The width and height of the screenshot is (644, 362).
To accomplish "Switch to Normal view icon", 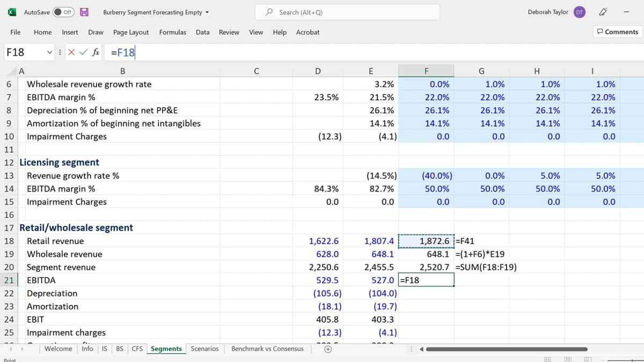I will [547, 359].
